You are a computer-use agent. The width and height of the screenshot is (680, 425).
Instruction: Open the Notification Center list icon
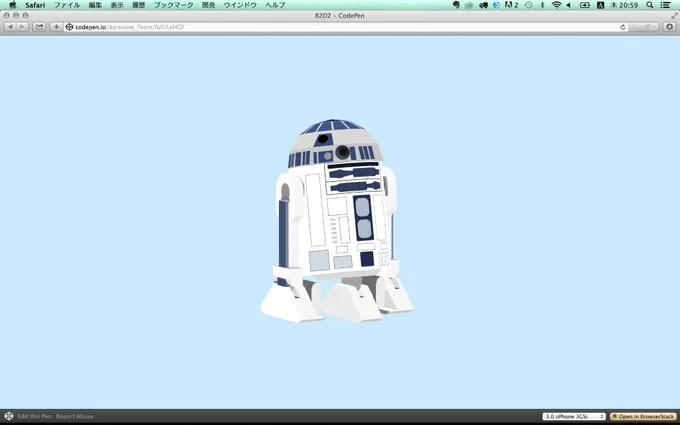pos(665,5)
